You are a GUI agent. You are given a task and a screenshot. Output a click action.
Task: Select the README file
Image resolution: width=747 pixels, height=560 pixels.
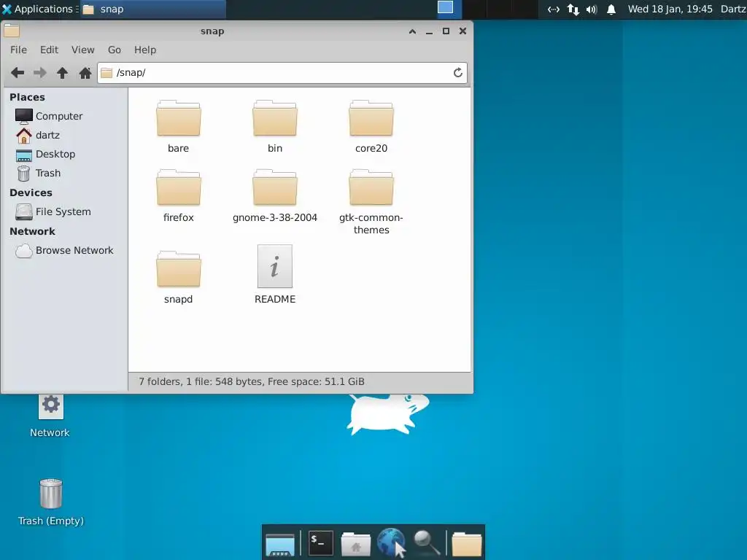(x=275, y=274)
